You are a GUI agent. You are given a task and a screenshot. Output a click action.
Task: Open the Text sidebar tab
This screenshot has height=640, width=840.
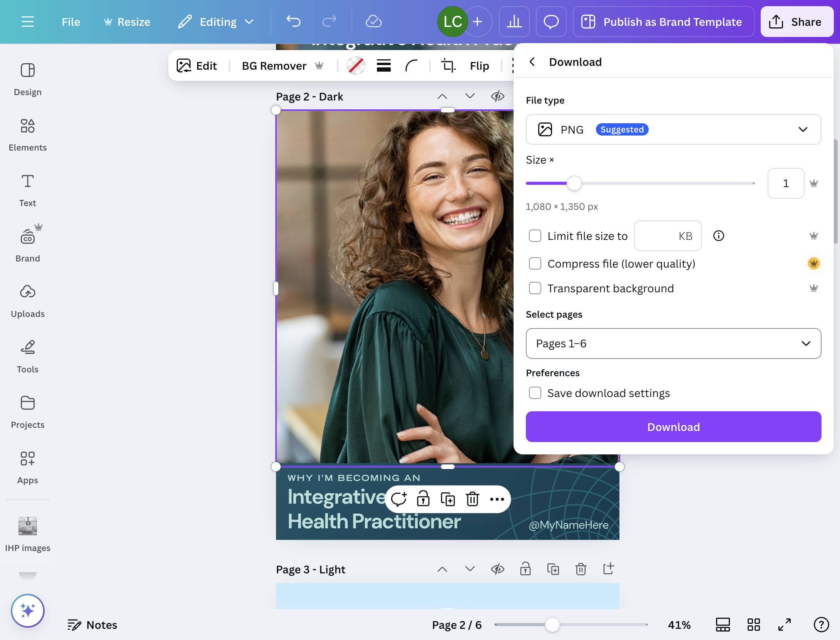tap(28, 191)
